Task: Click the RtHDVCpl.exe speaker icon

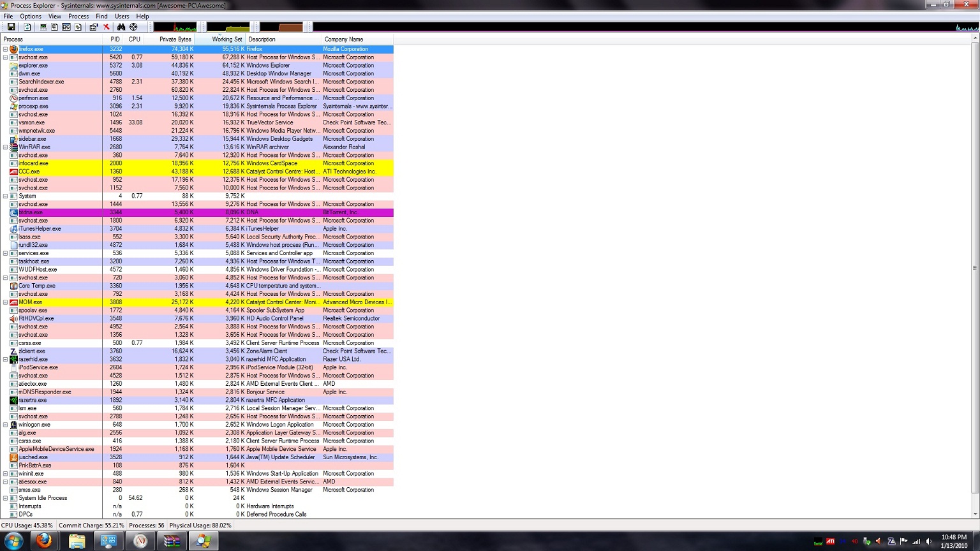Action: (13, 319)
